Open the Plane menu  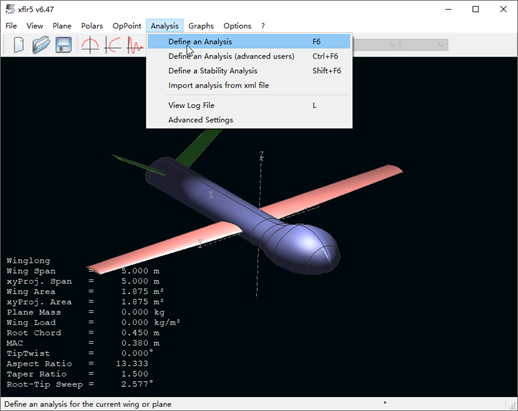[62, 26]
